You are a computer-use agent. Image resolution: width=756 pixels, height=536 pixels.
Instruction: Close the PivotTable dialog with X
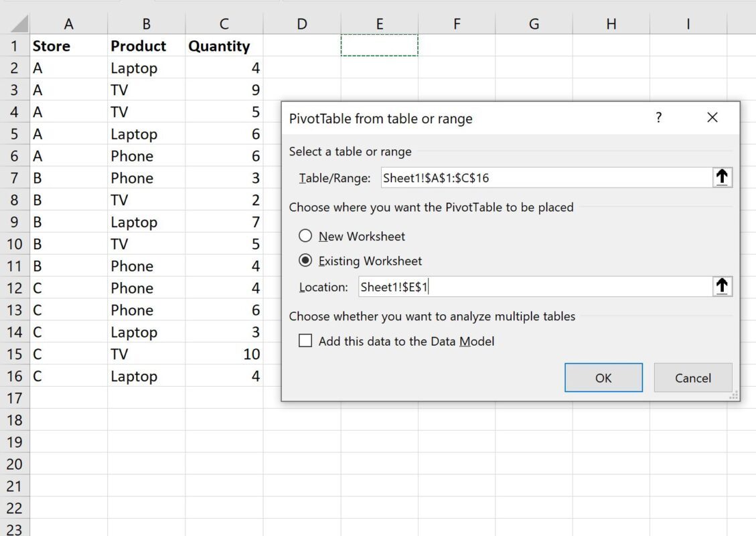[712, 118]
